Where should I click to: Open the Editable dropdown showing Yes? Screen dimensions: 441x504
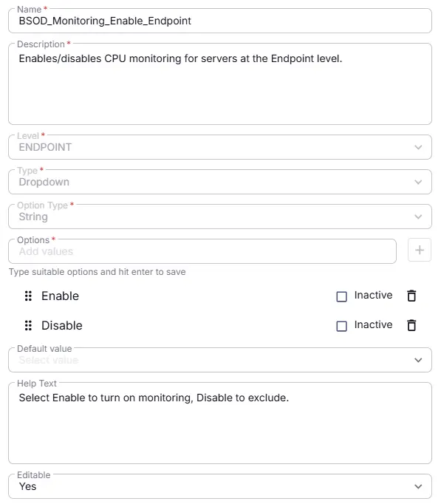(220, 486)
